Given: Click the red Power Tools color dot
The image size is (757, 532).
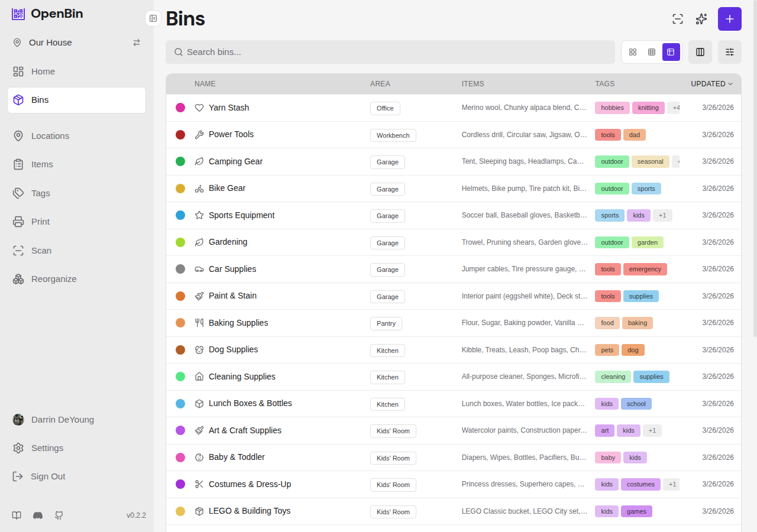Looking at the screenshot, I should 180,135.
